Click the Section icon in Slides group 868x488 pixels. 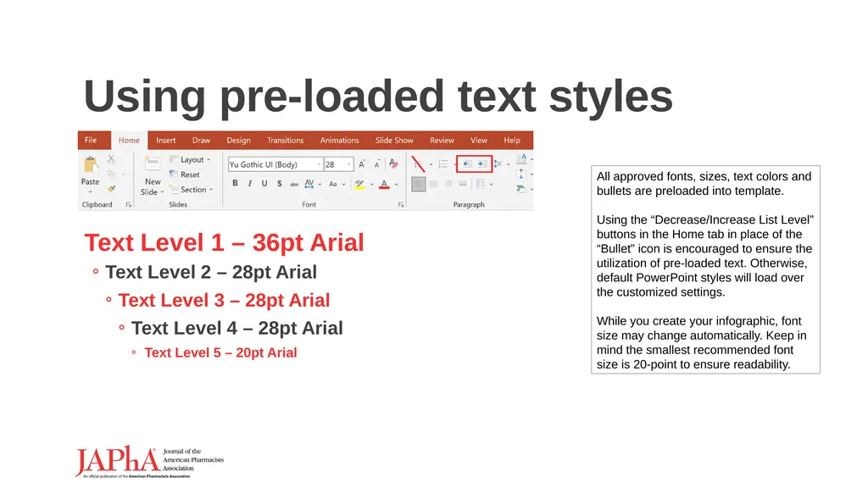pos(174,189)
